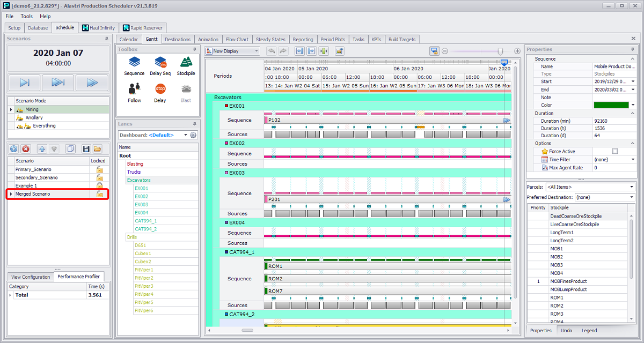This screenshot has width=644, height=343.
Task: Save scenario with floppy disk icon
Action: 85,148
